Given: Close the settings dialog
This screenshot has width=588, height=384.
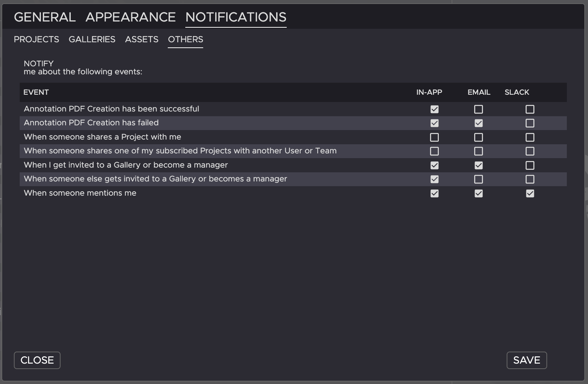Looking at the screenshot, I should 37,360.
